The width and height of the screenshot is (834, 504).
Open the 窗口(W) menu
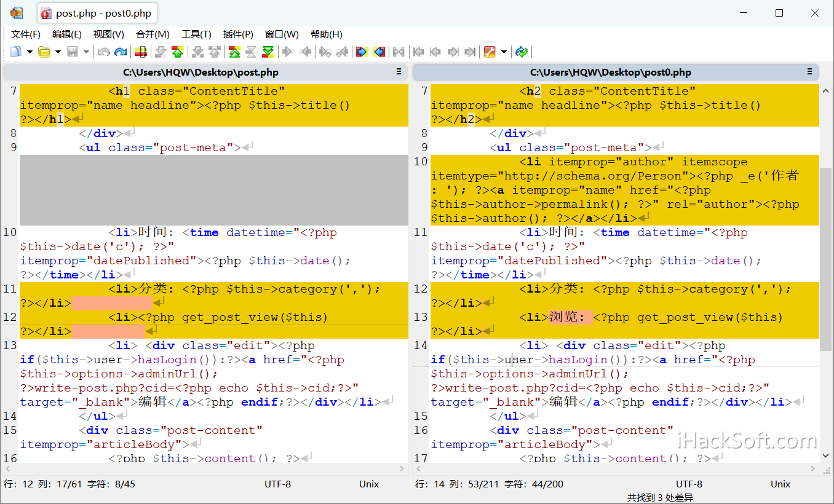pos(282,34)
